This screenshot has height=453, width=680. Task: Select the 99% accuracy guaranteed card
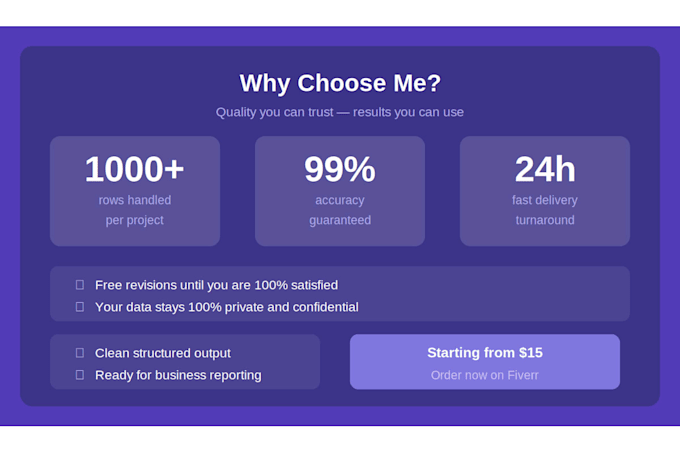[x=340, y=191]
